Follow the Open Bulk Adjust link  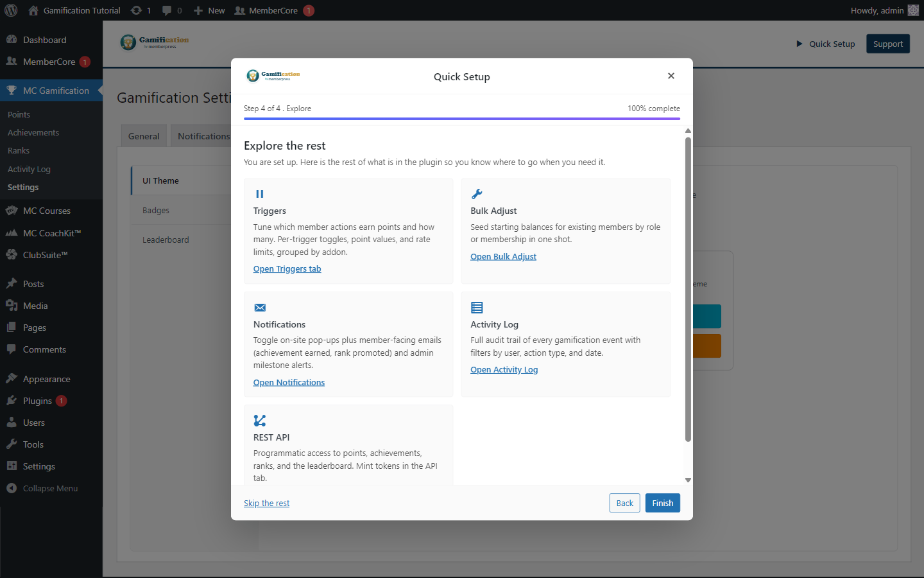[x=504, y=256]
